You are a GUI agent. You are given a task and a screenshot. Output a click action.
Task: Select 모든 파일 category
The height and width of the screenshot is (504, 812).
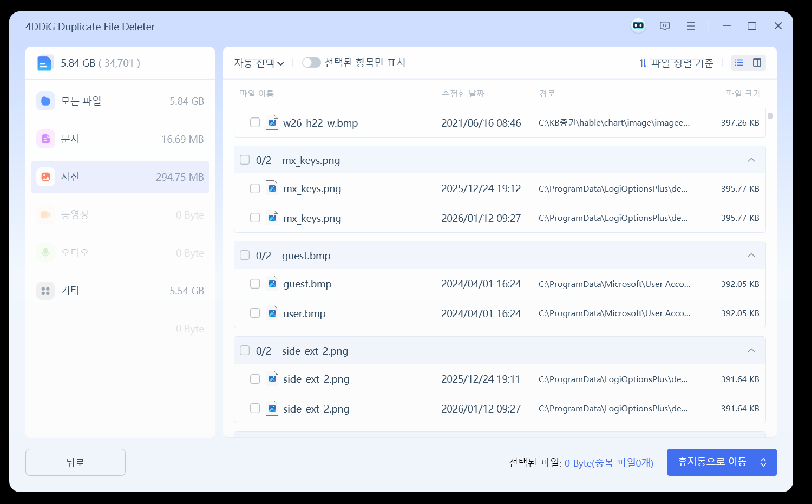(120, 101)
